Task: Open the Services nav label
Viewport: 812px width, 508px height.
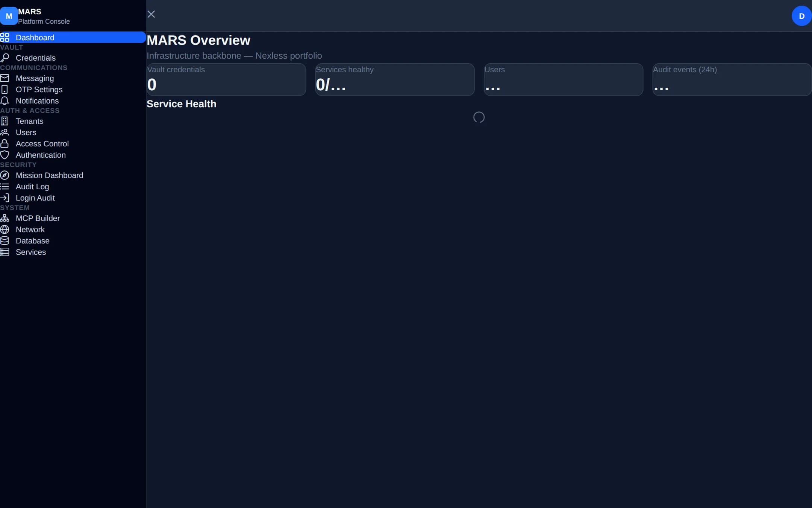Action: point(31,252)
